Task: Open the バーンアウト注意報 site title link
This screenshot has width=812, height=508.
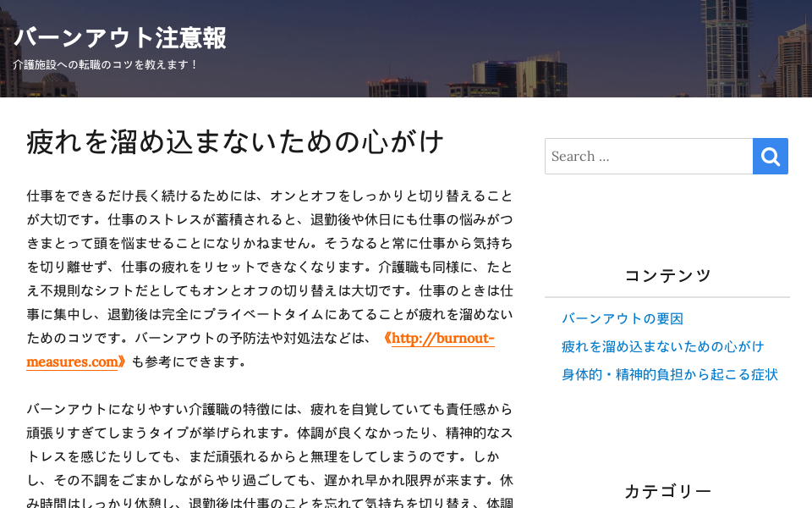Action: pos(120,38)
